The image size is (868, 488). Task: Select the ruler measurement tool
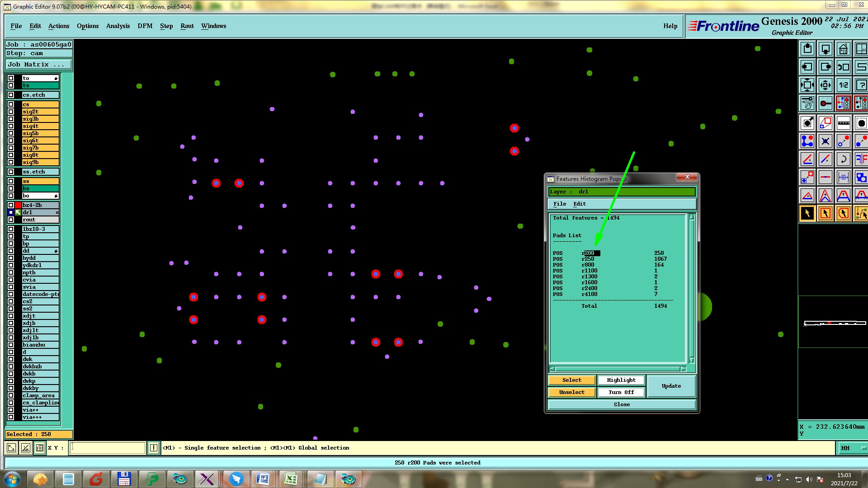[843, 123]
